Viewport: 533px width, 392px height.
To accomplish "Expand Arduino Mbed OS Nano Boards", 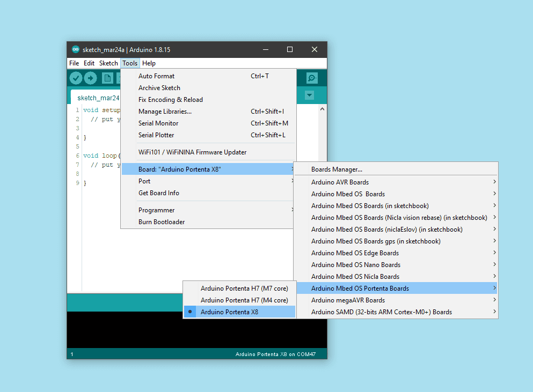I will point(396,264).
